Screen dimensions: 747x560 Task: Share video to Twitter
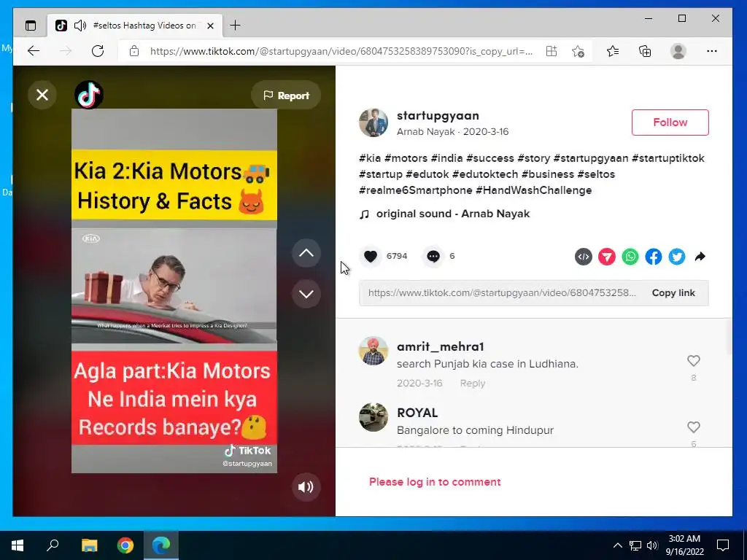(676, 257)
